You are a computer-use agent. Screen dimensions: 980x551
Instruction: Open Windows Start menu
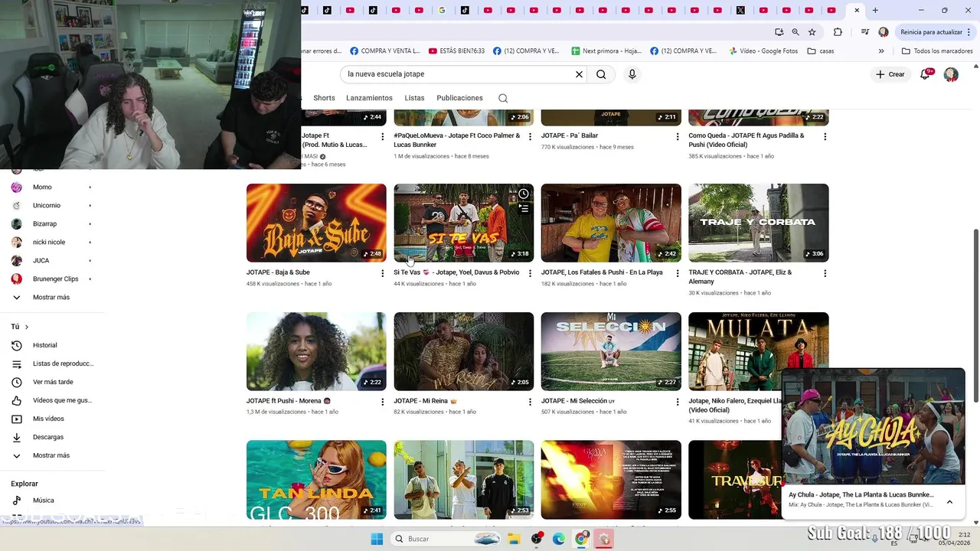[377, 539]
